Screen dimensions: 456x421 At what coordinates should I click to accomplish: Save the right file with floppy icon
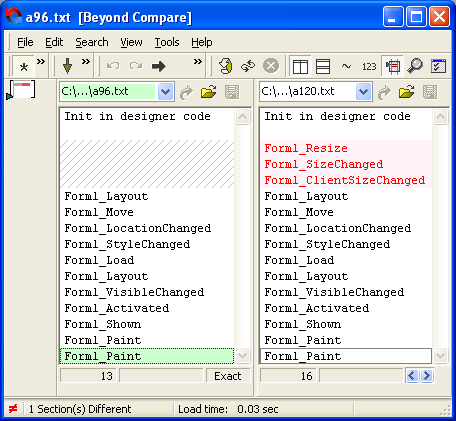pyautogui.click(x=430, y=92)
